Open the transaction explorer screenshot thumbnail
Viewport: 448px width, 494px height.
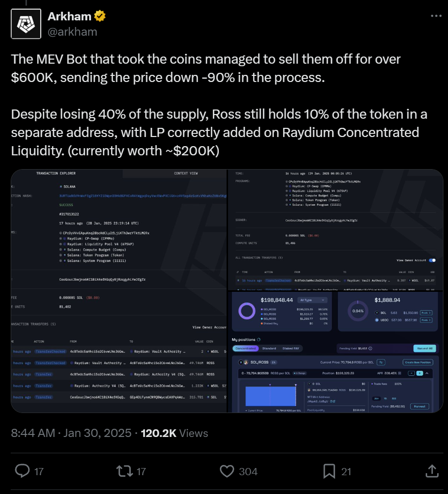point(119,291)
